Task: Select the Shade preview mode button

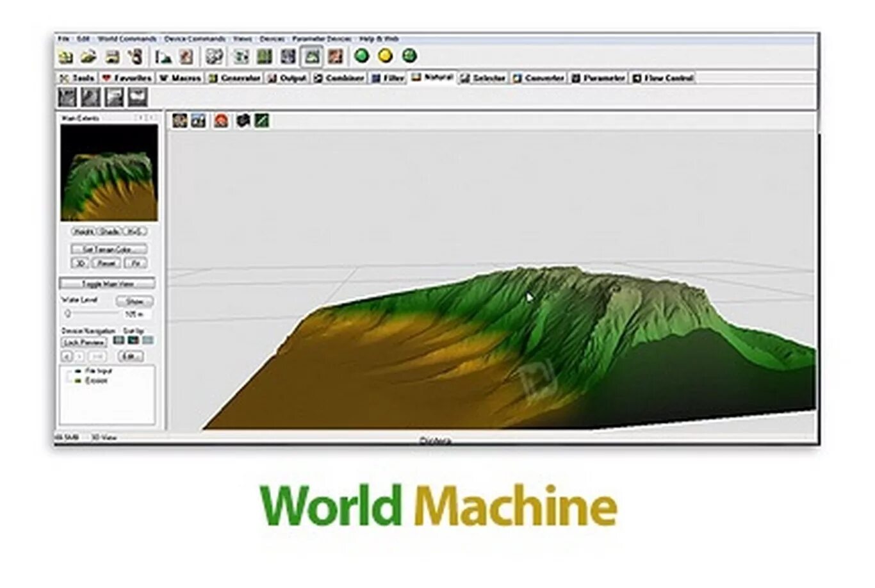Action: tap(109, 231)
